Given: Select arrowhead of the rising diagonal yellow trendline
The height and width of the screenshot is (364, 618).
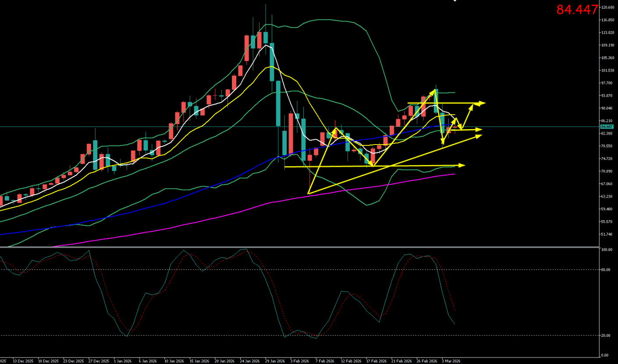Looking at the screenshot, I should click(479, 136).
